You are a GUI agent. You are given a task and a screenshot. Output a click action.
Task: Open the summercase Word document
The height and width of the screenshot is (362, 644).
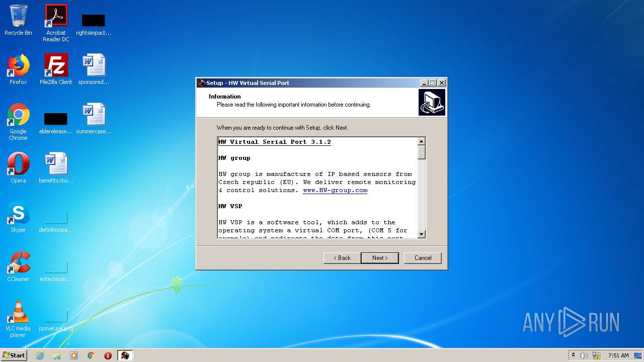point(94,119)
